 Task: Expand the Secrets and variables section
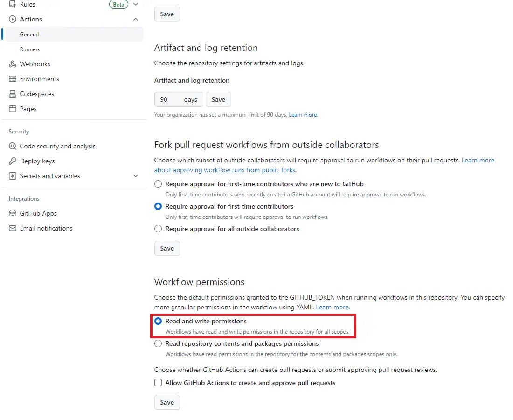[136, 176]
